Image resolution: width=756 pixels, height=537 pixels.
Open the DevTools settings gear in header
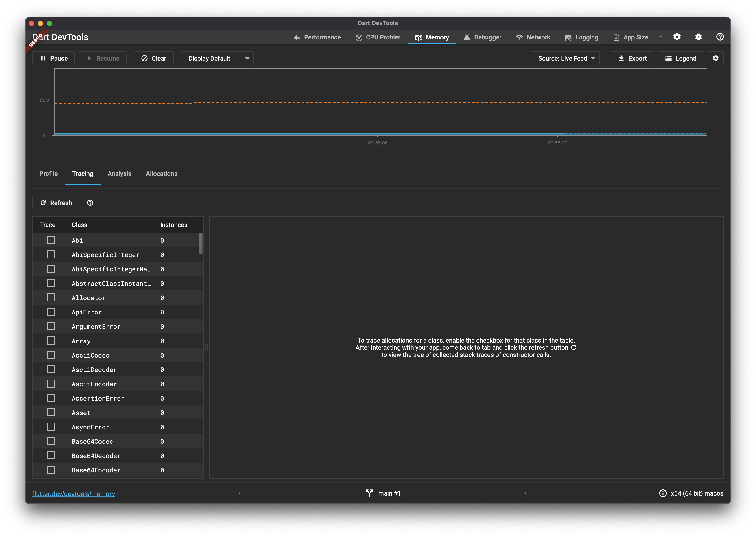tap(677, 37)
